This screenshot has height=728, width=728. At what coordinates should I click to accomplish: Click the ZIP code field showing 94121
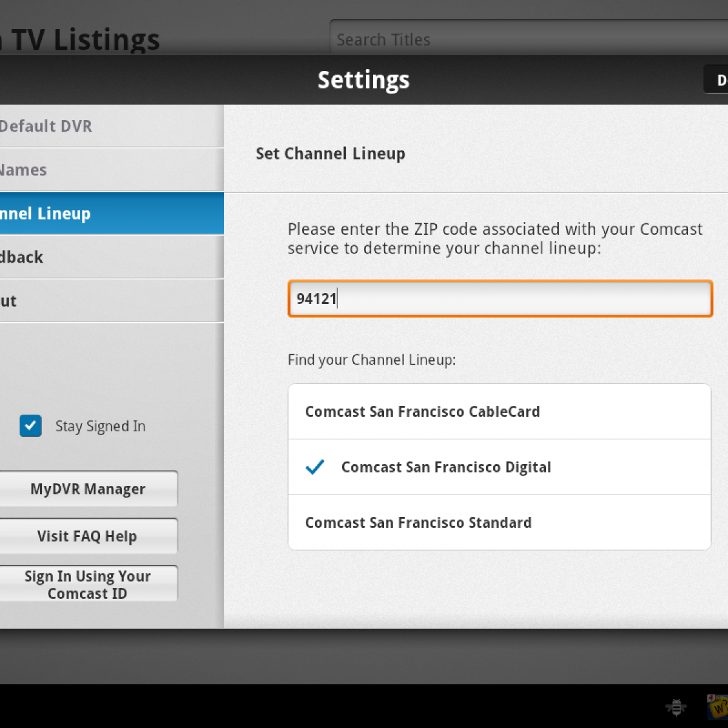(499, 298)
